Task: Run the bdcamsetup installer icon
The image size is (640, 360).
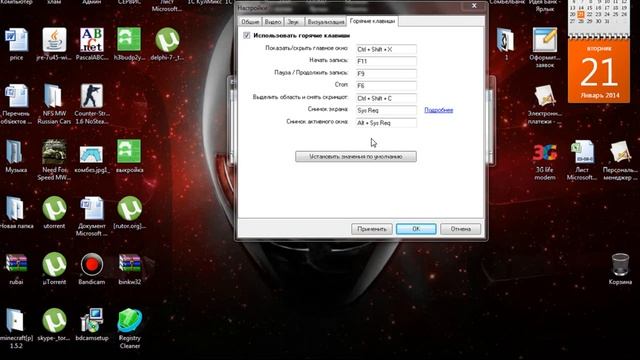Action: (92, 320)
